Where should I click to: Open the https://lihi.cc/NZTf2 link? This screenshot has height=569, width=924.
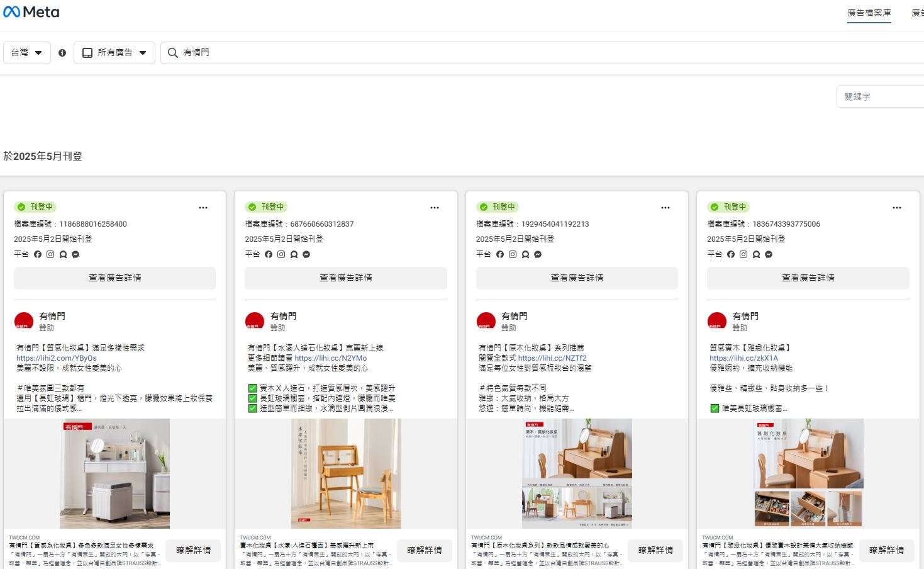tap(552, 358)
